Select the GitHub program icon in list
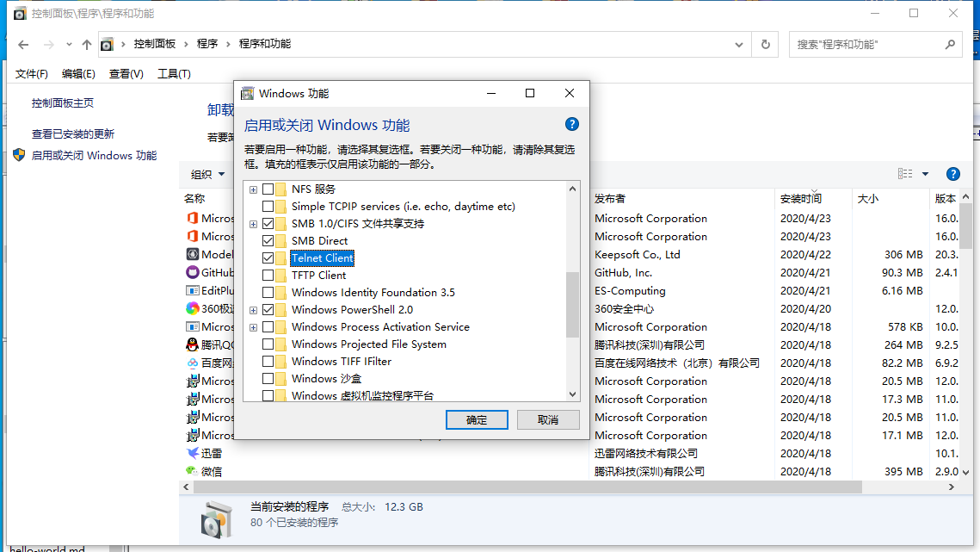The width and height of the screenshot is (980, 552). (192, 272)
